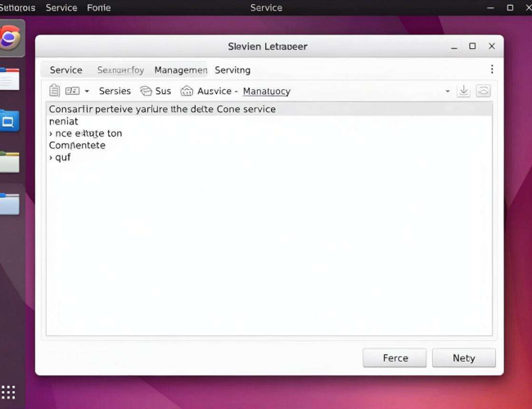
Task: Open the blue folder with screen icon in dock
Action: 10,121
